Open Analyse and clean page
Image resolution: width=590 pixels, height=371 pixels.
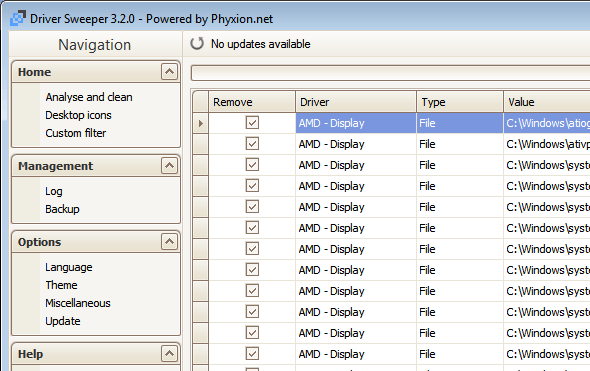(89, 97)
